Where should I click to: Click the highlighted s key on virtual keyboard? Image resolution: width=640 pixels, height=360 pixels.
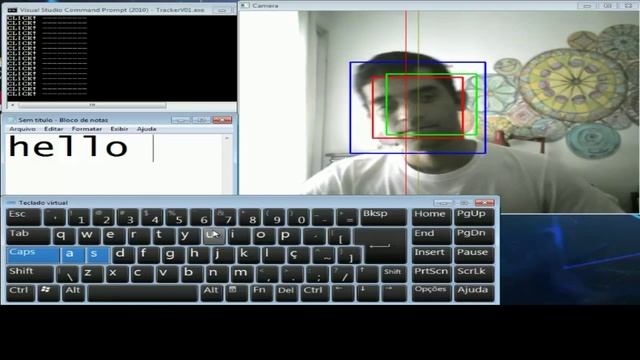point(97,255)
